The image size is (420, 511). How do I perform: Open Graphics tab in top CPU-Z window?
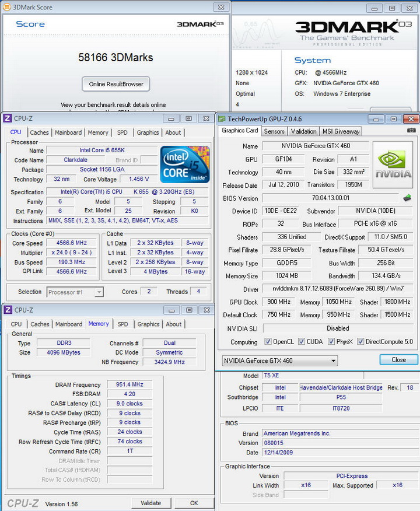(x=148, y=132)
